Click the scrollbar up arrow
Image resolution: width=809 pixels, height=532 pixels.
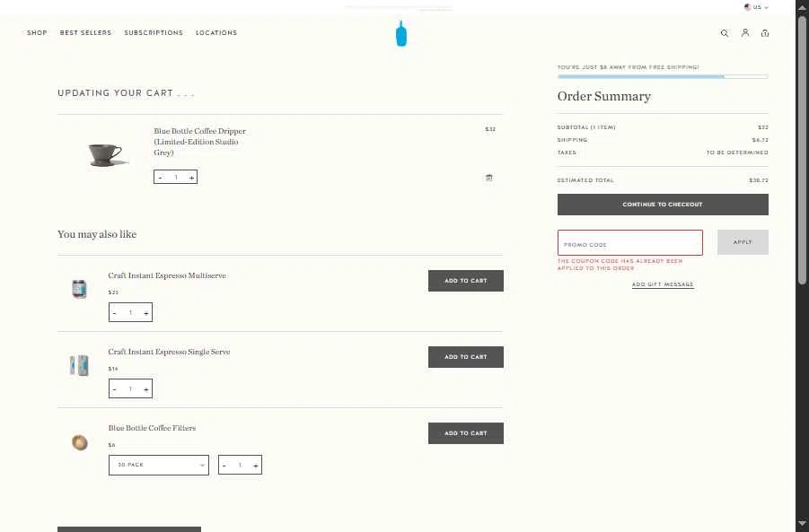802,7
